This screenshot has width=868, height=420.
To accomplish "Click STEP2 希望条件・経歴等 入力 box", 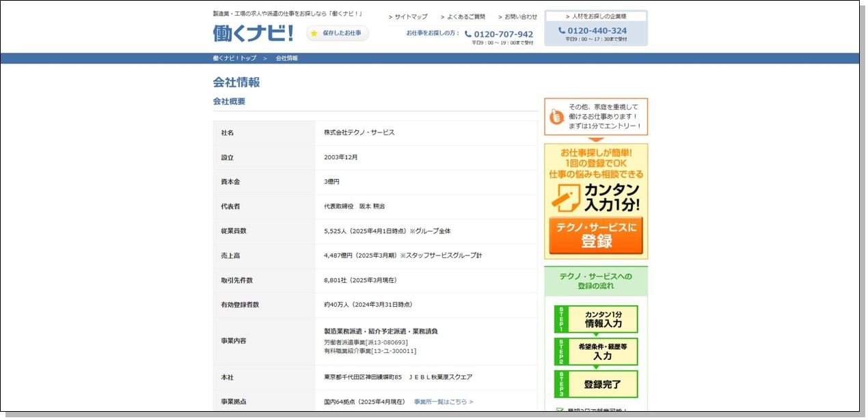I will point(596,352).
